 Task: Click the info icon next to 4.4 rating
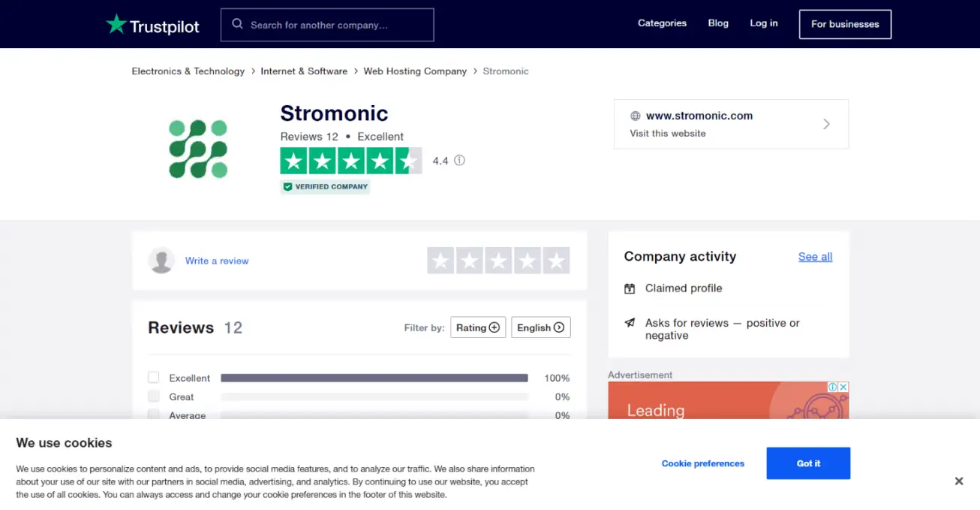click(x=460, y=160)
